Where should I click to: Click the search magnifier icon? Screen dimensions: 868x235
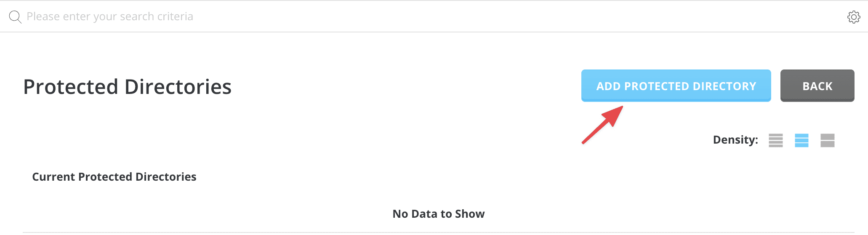coord(15,17)
